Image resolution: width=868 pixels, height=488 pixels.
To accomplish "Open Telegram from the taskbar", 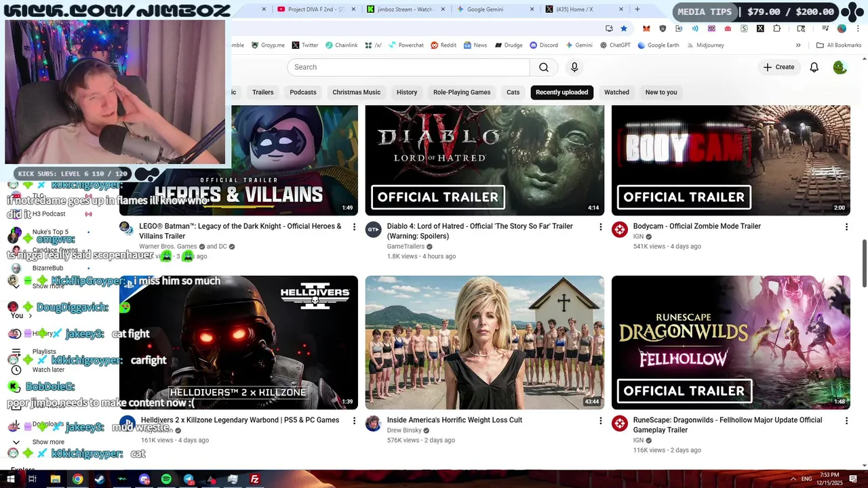I will pyautogui.click(x=189, y=479).
